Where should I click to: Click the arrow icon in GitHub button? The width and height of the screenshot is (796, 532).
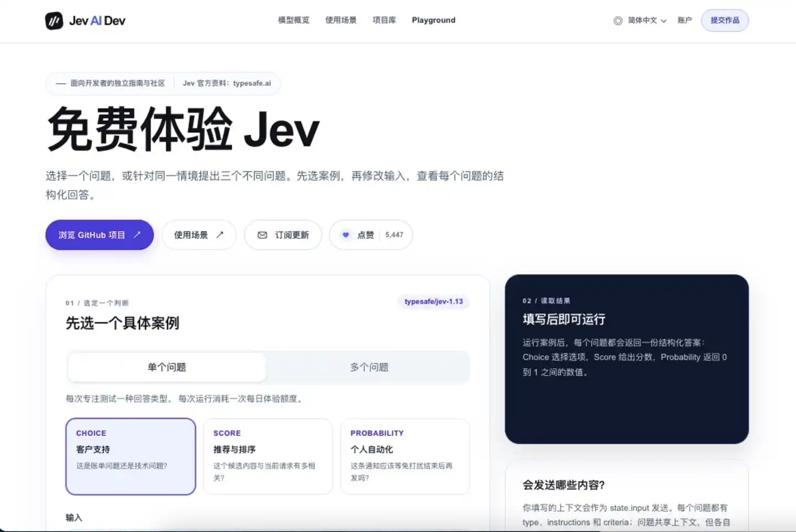[137, 234]
